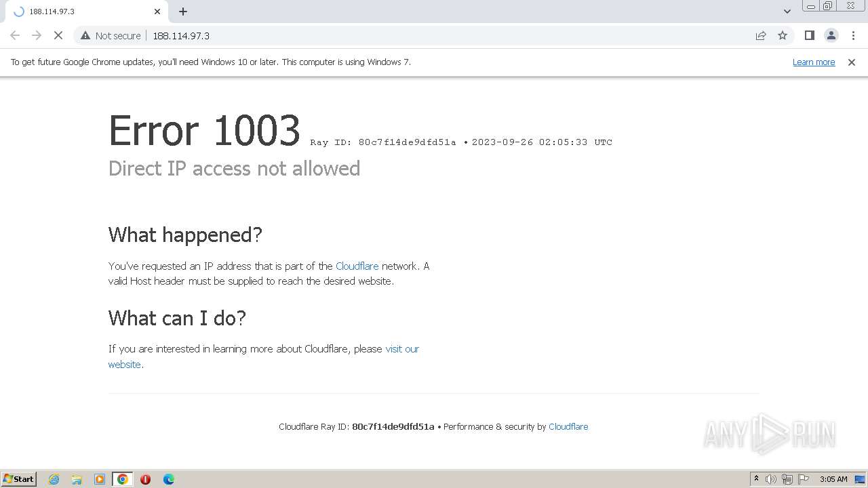Launch Microsoft Edge from the taskbar

[x=168, y=479]
